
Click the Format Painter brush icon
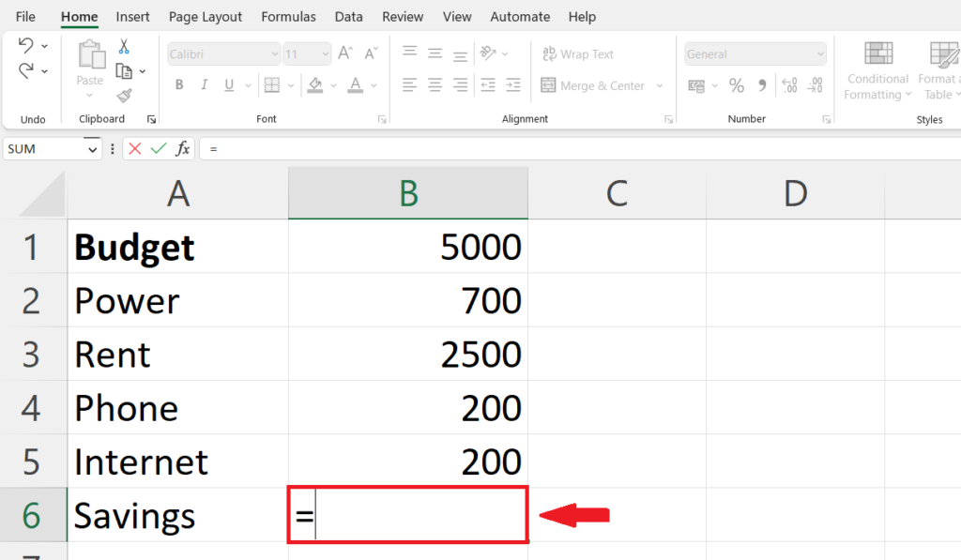125,95
